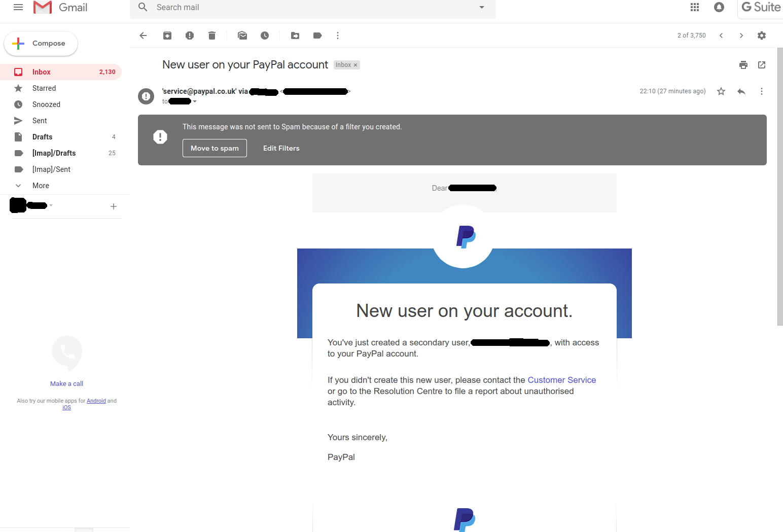The height and width of the screenshot is (532, 783).
Task: Click the 22:10 timestamp
Action: click(x=672, y=91)
